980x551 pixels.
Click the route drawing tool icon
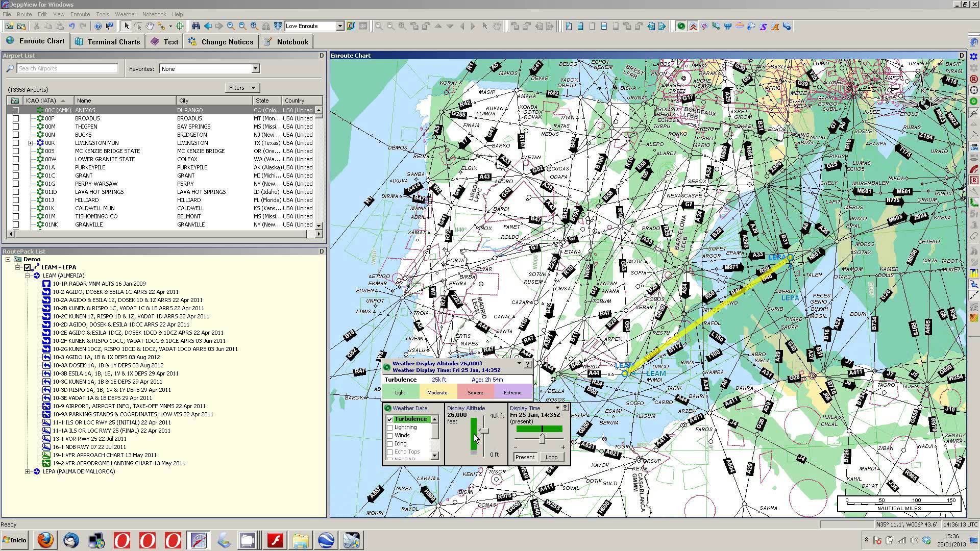(x=161, y=26)
